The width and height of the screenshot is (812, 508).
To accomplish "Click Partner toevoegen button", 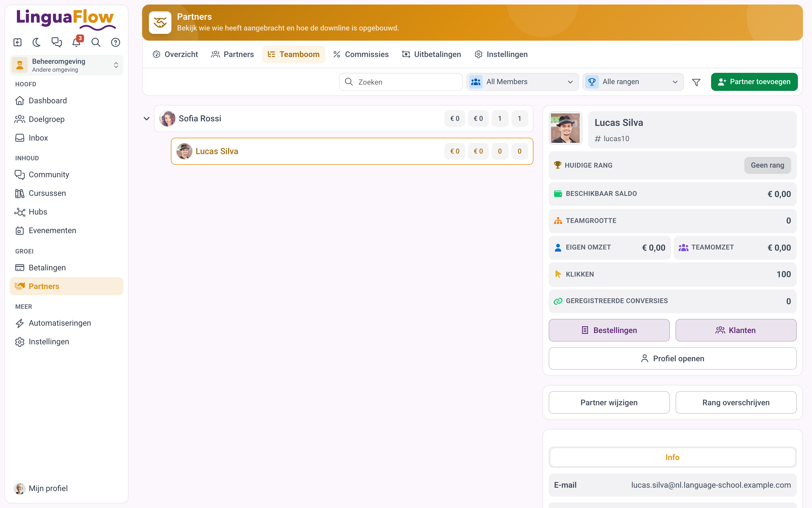I will (754, 82).
